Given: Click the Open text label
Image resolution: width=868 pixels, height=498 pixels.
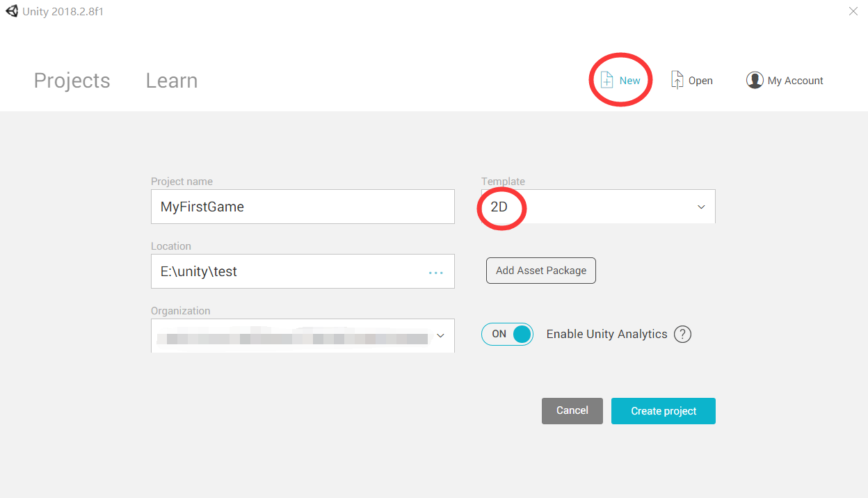Looking at the screenshot, I should 700,81.
